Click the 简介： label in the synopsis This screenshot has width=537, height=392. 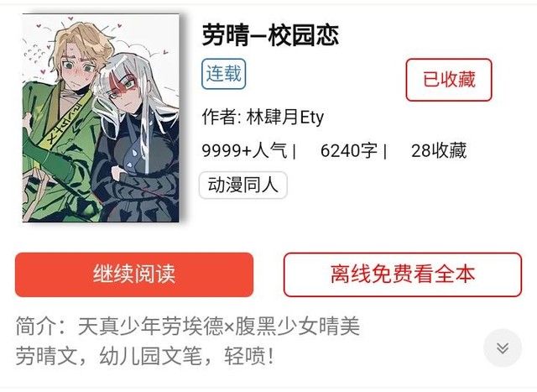pos(42,326)
